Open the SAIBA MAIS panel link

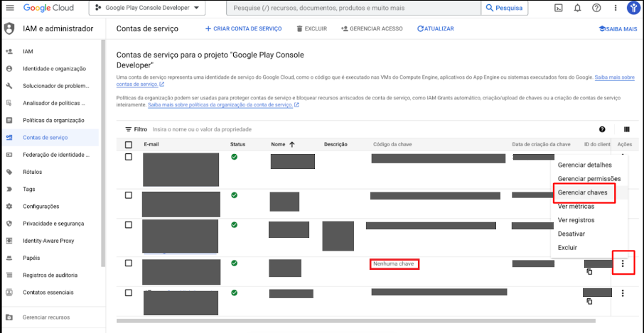click(x=618, y=29)
